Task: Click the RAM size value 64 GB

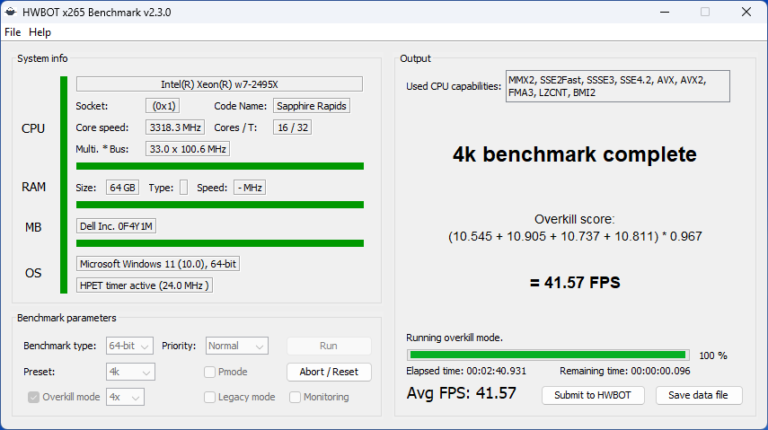Action: [122, 188]
